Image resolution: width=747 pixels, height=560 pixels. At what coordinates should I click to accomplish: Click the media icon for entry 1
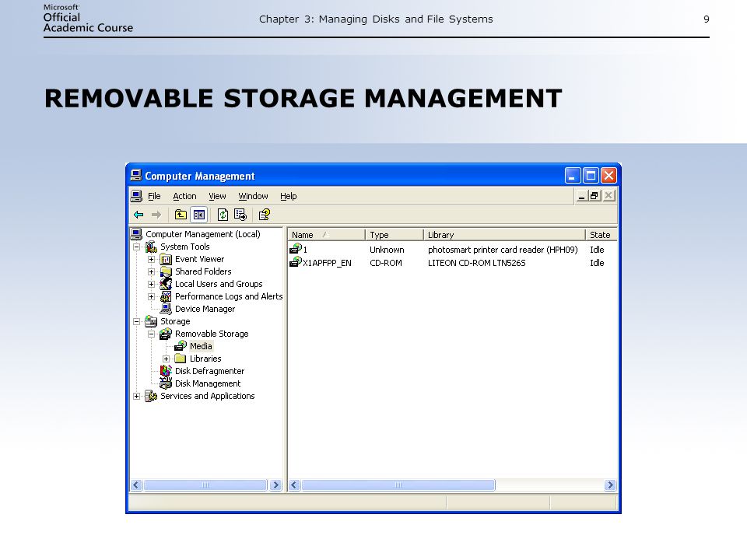pos(296,249)
